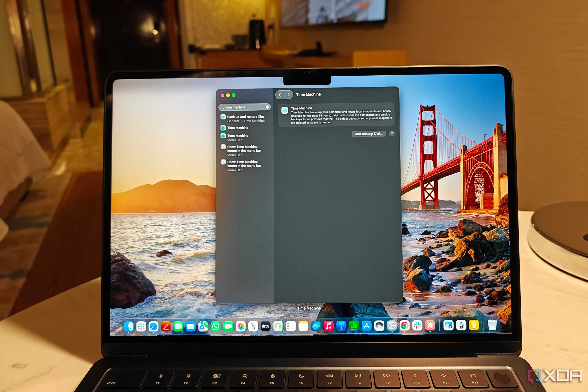Click System Settings gear in Dock
This screenshot has width=588, height=392.
[x=392, y=326]
